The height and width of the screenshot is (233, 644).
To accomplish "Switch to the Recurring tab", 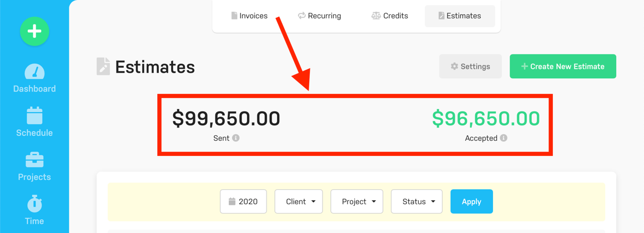I will (319, 16).
